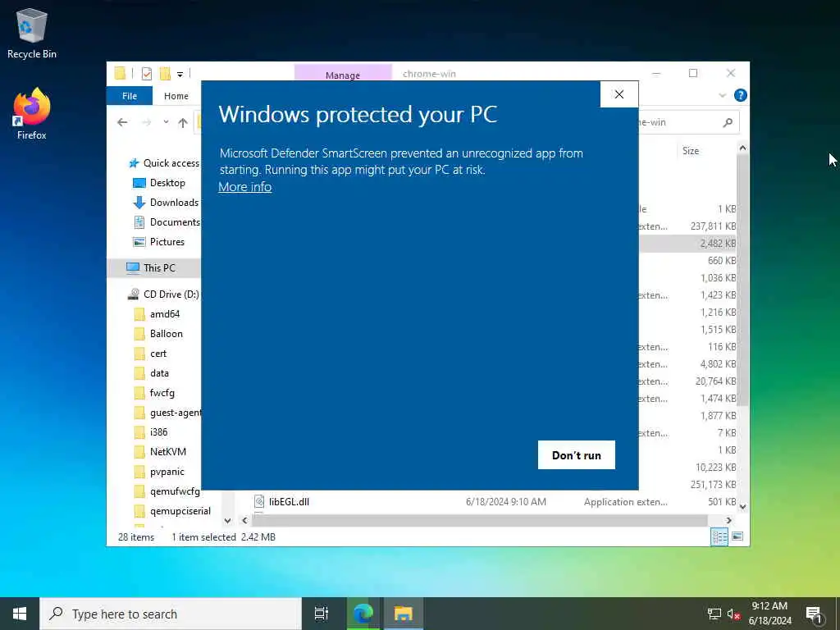840x630 pixels.
Task: Open the guest-agent folder
Action: point(167,413)
